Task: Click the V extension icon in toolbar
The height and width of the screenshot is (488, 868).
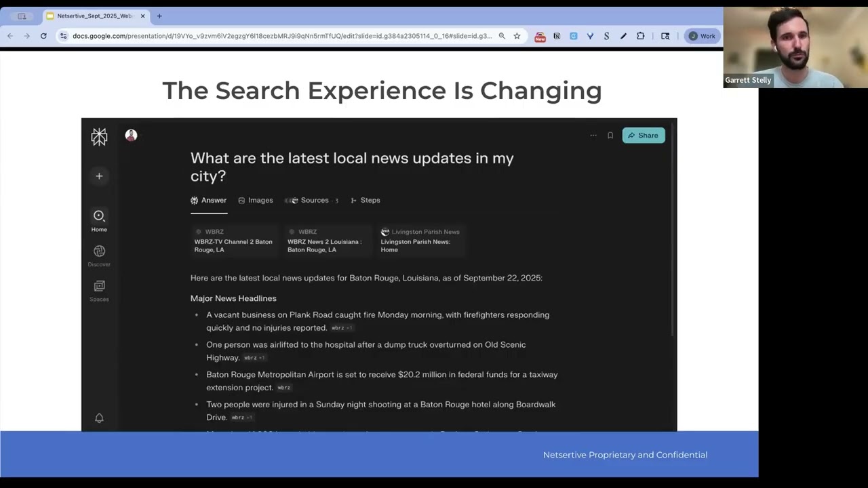Action: coord(590,36)
